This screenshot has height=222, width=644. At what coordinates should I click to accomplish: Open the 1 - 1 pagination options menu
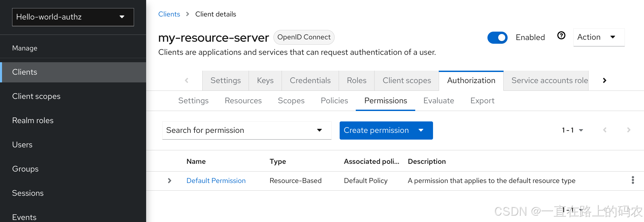[572, 130]
